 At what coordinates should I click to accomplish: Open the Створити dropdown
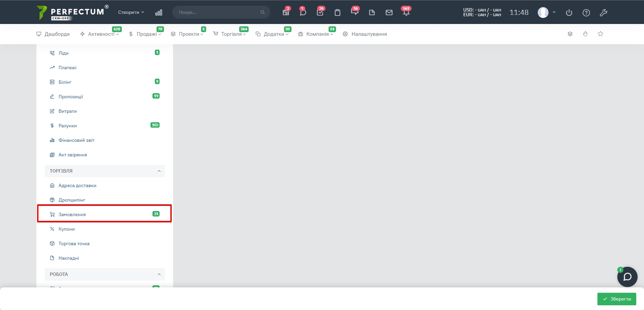click(131, 12)
